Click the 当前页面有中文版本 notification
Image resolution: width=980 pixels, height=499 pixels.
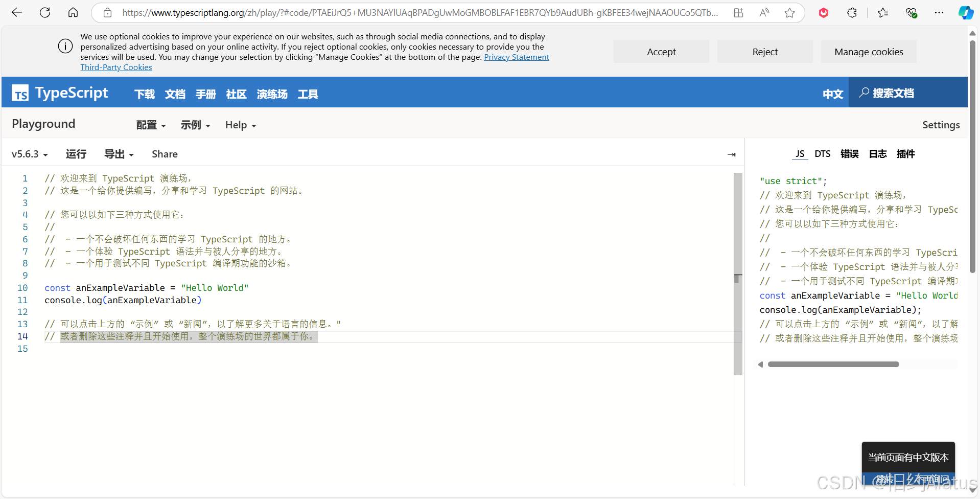tap(908, 458)
